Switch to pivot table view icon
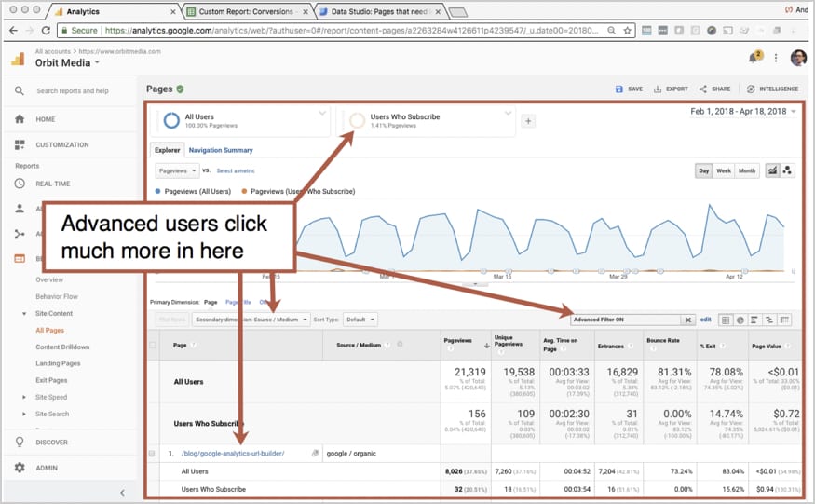This screenshot has height=504, width=815. click(x=784, y=320)
